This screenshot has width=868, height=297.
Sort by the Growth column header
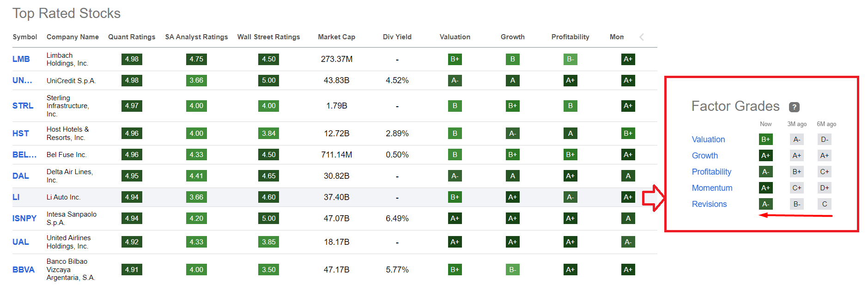click(513, 37)
